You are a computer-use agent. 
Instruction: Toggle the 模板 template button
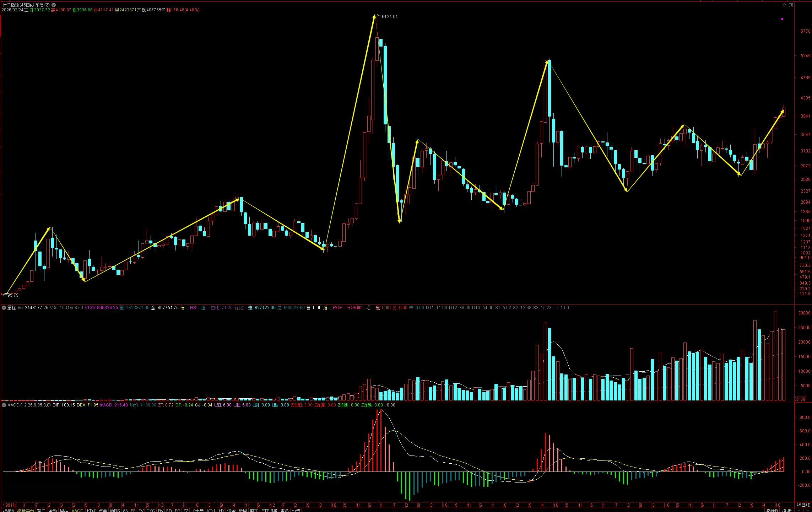(786, 510)
